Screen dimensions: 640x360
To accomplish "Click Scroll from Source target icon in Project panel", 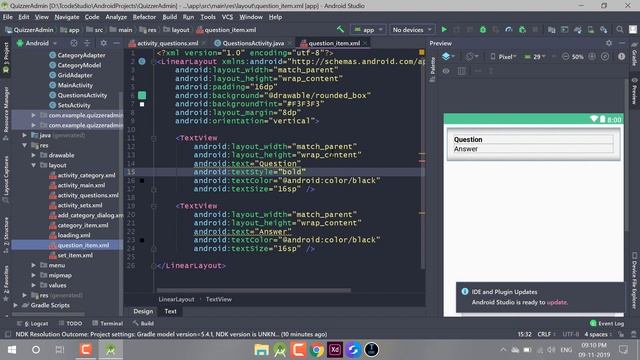I will click(74, 43).
